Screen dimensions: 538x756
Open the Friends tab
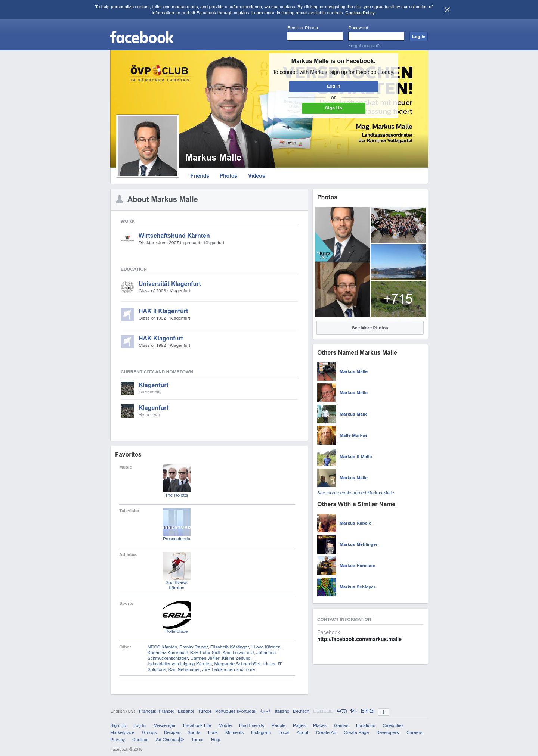[200, 176]
